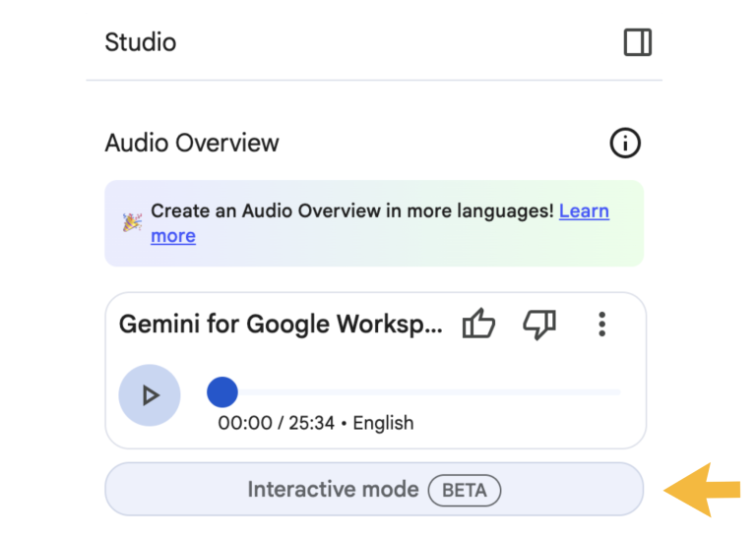Click the party popper icon in banner
The height and width of the screenshot is (536, 756).
132,223
